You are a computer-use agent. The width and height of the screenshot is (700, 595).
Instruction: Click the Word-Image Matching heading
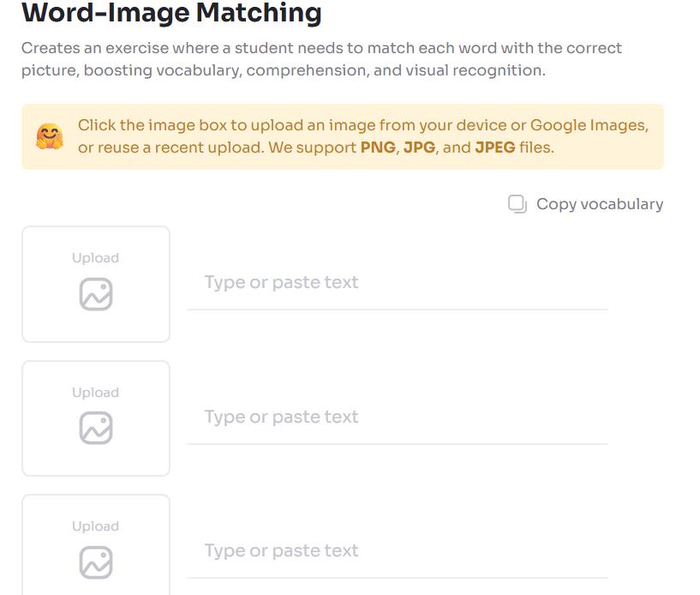171,14
